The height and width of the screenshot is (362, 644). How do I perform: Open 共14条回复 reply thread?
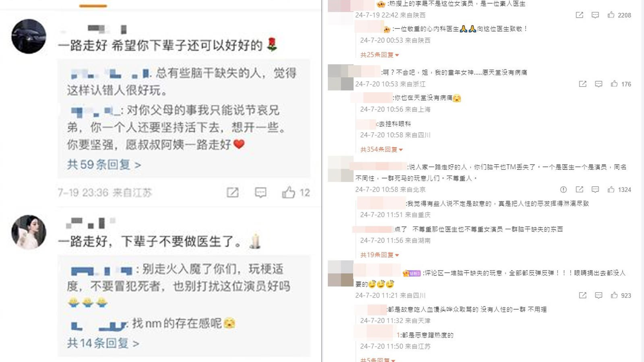point(103,343)
